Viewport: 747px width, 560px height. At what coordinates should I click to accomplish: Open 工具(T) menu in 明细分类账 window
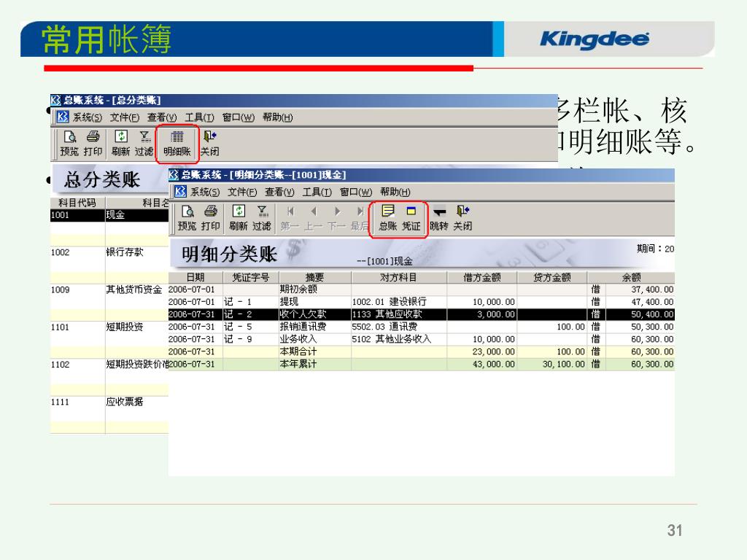317,192
